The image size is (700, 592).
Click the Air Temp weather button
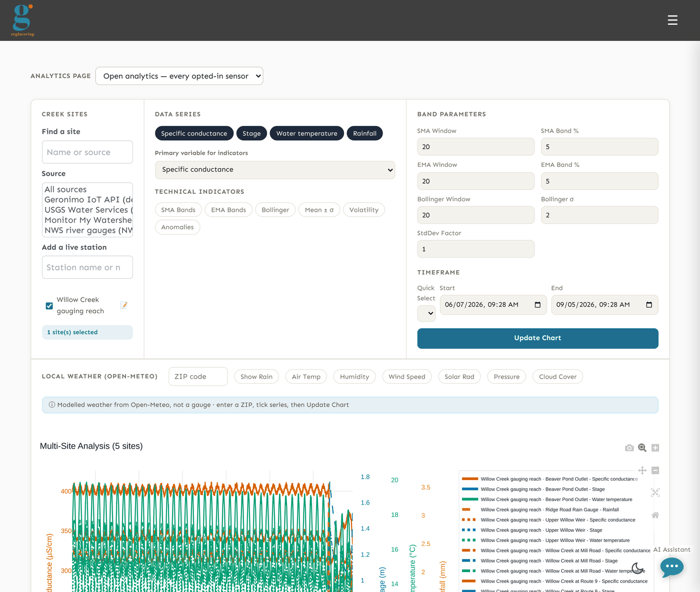point(306,377)
